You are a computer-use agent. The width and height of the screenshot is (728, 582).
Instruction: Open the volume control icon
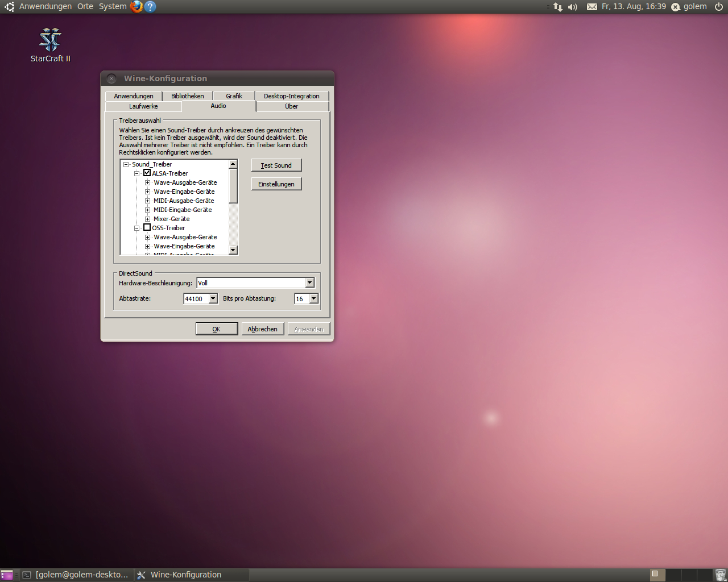573,7
